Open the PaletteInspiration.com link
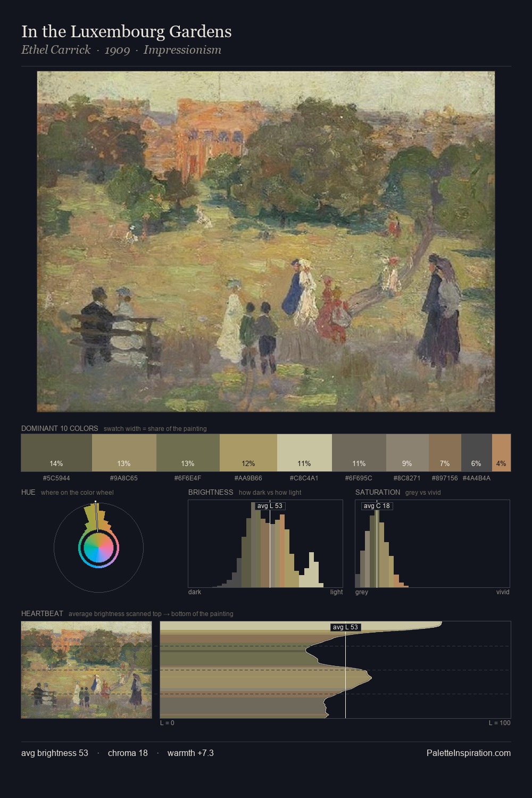 (469, 753)
